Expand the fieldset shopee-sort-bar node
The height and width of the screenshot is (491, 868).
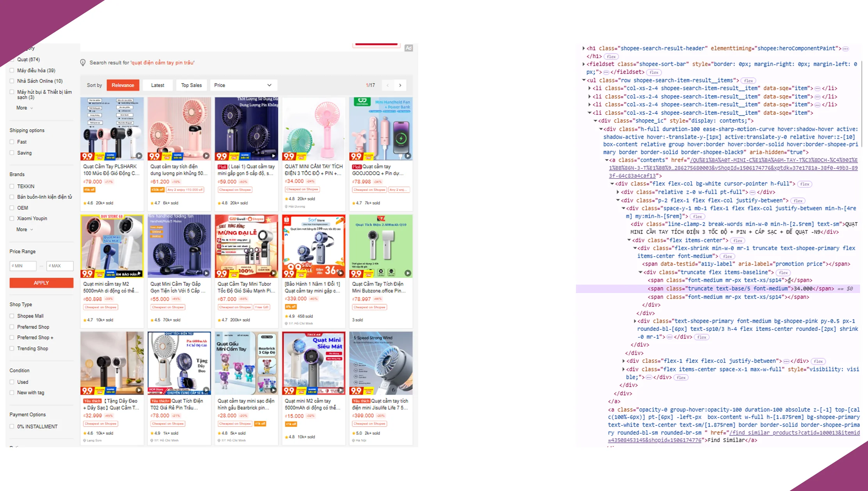[584, 64]
